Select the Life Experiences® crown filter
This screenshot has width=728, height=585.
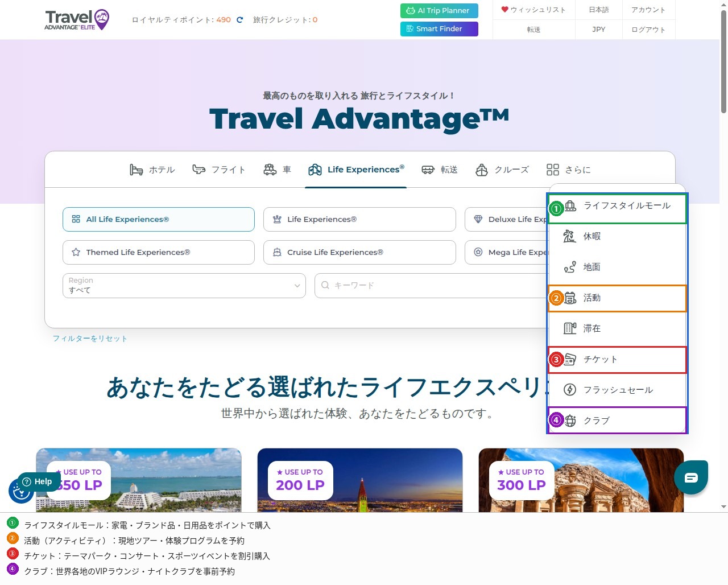tap(359, 219)
